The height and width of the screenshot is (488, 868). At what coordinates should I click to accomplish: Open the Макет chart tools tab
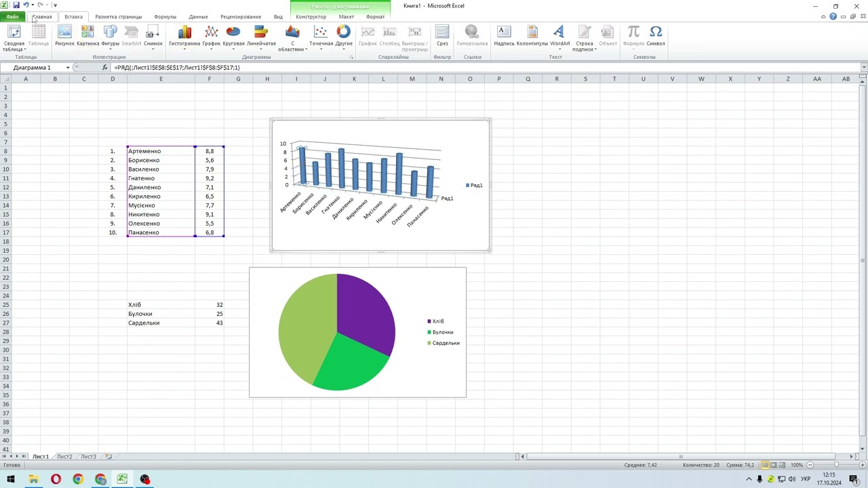[347, 16]
